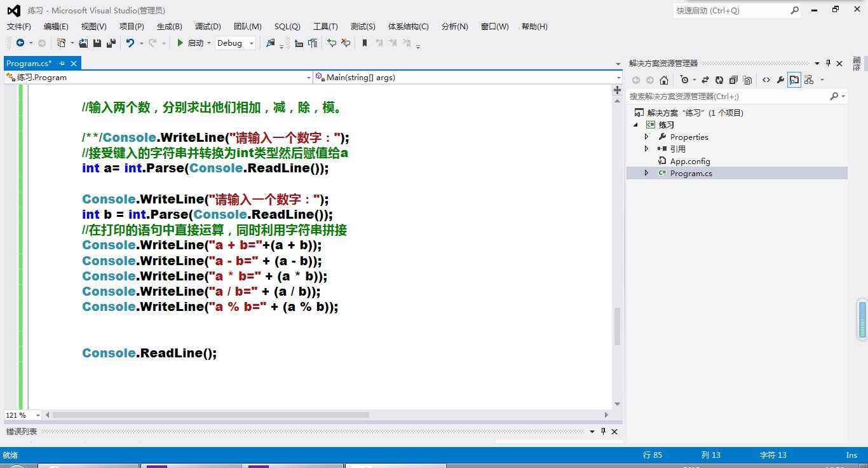Open the 编辑(E) menu
This screenshot has height=468, width=868.
point(56,26)
